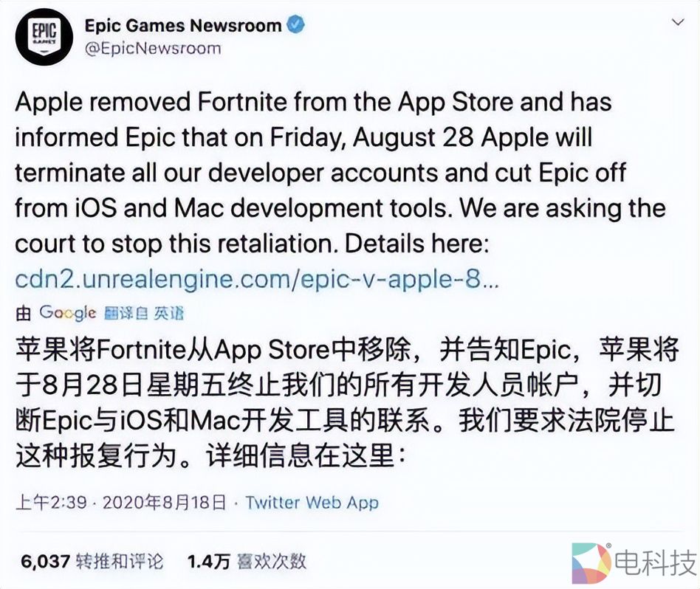Click the translated Chinese tweet text
Viewport: 700px width, 589px height.
pyautogui.click(x=346, y=403)
